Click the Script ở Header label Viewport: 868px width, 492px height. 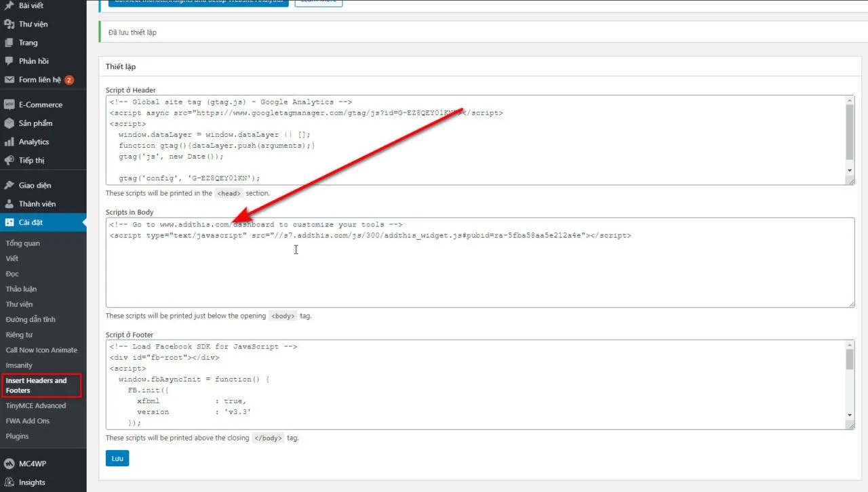click(131, 90)
